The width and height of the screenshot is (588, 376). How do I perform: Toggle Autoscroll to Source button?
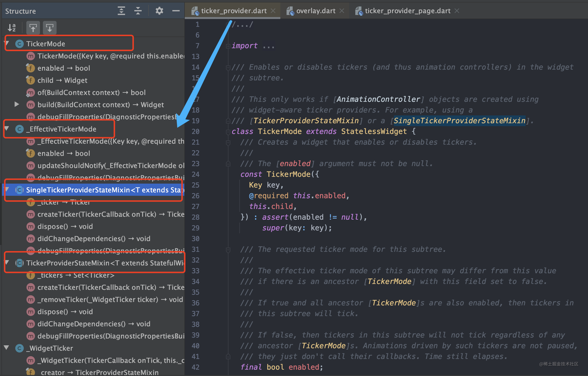coord(33,28)
